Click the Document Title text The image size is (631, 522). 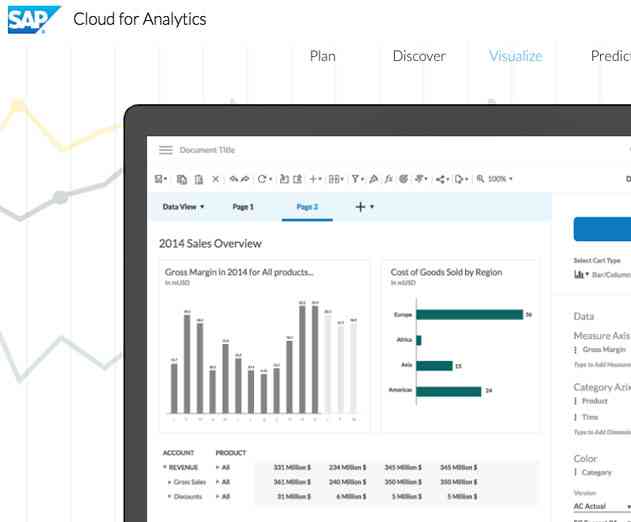pos(207,150)
